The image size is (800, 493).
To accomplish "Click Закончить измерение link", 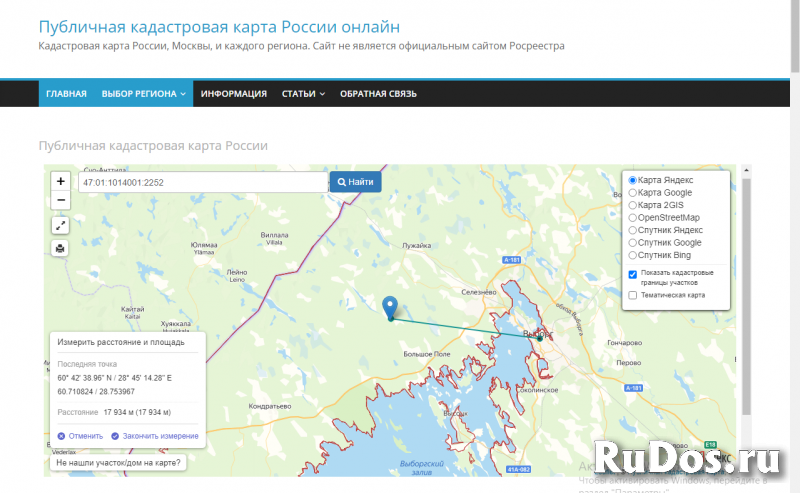I will [160, 436].
